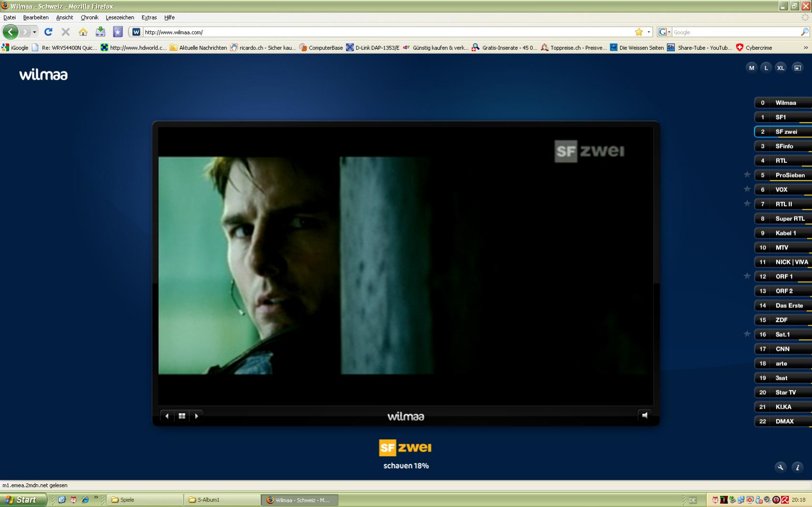Click the Google search field

click(x=735, y=32)
